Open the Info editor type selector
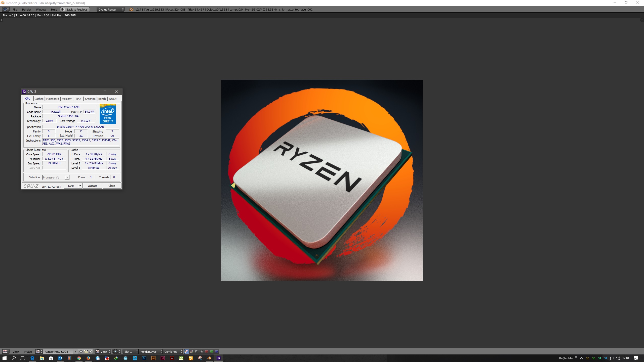 [x=6, y=10]
